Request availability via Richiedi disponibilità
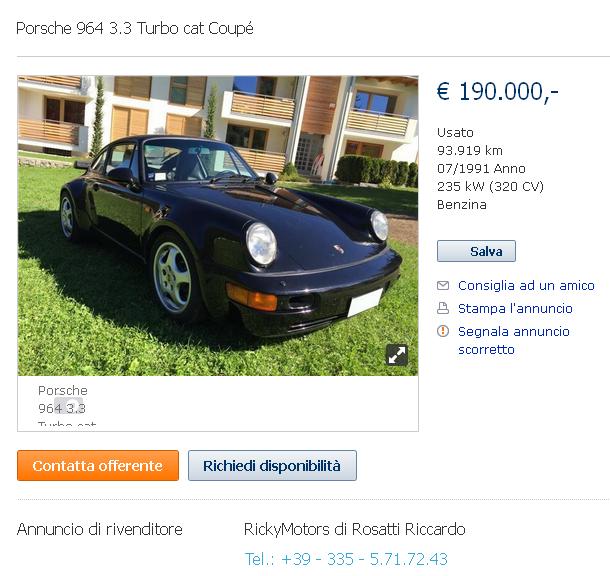The image size is (610, 576). point(272,466)
